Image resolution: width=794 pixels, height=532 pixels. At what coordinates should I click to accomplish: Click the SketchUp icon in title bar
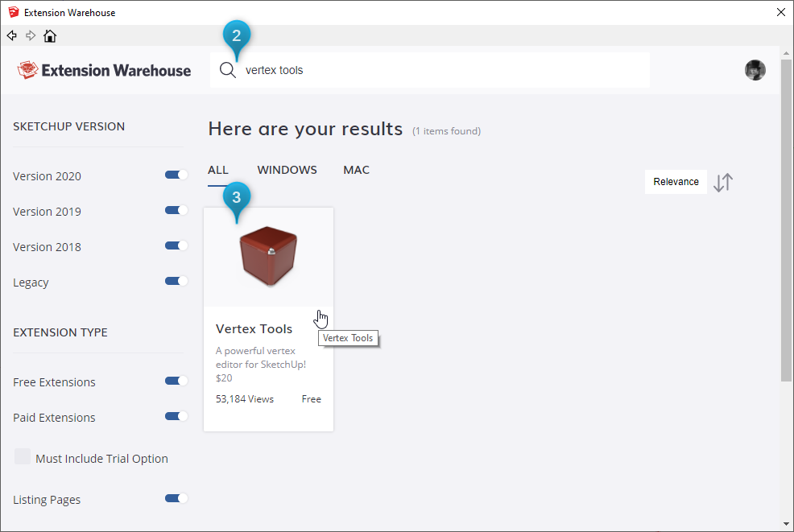coord(13,12)
